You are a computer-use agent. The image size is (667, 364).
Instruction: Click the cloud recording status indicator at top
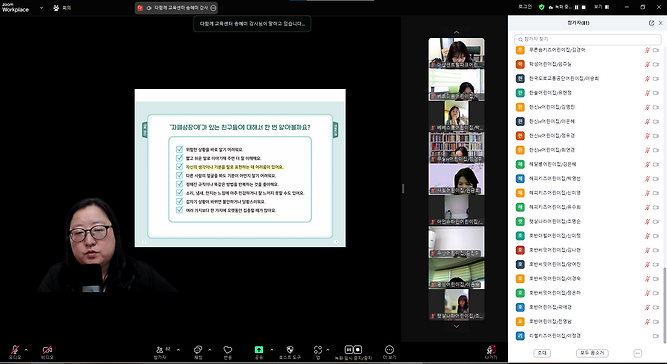pyautogui.click(x=560, y=7)
